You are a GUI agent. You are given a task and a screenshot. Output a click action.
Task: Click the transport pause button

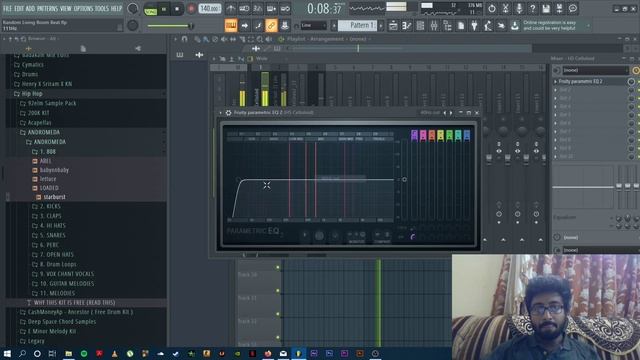[164, 9]
